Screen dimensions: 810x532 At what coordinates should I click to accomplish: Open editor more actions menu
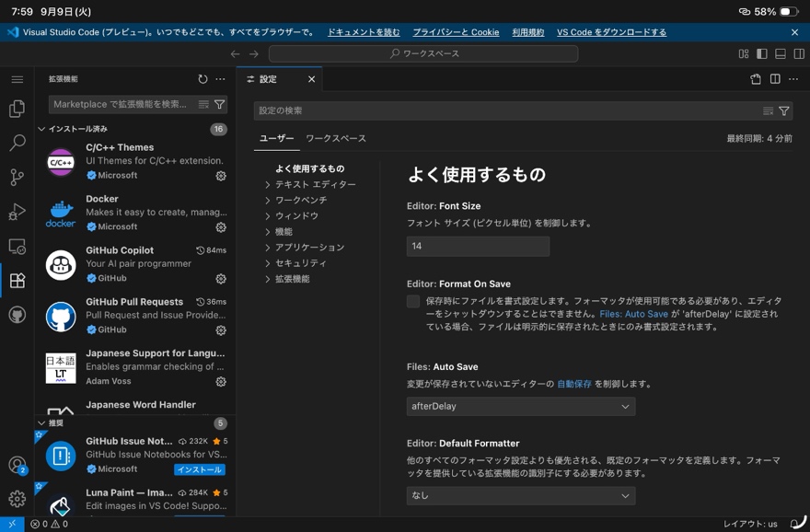(793, 79)
